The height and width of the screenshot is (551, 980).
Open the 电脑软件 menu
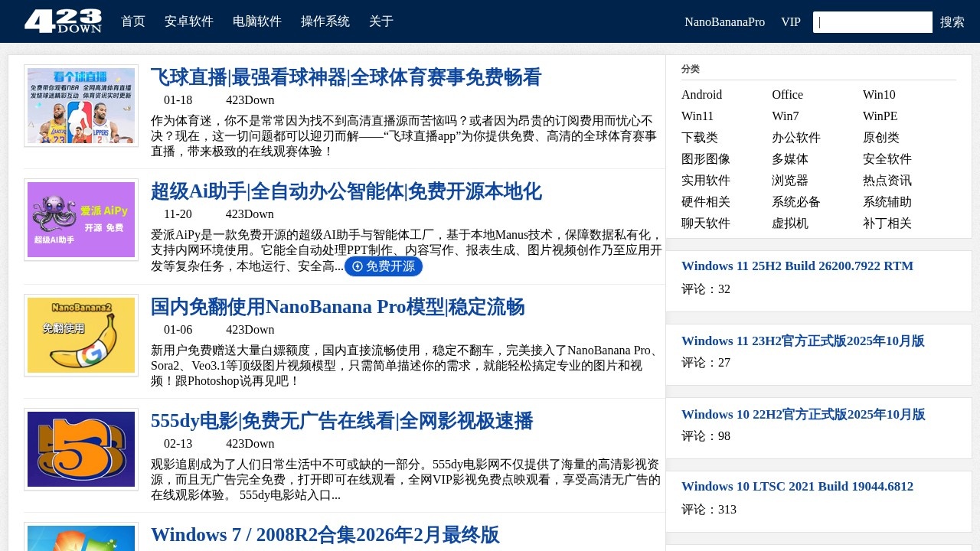point(257,21)
